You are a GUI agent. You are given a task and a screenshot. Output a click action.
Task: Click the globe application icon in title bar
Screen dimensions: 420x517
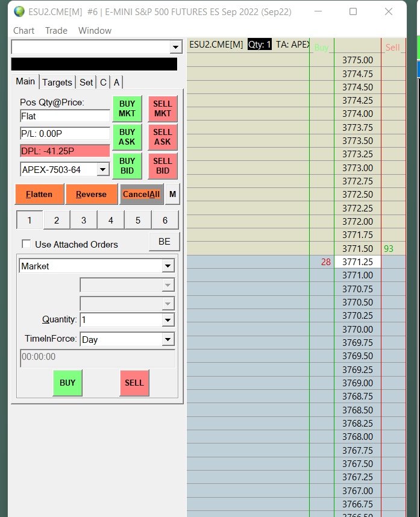click(x=19, y=11)
